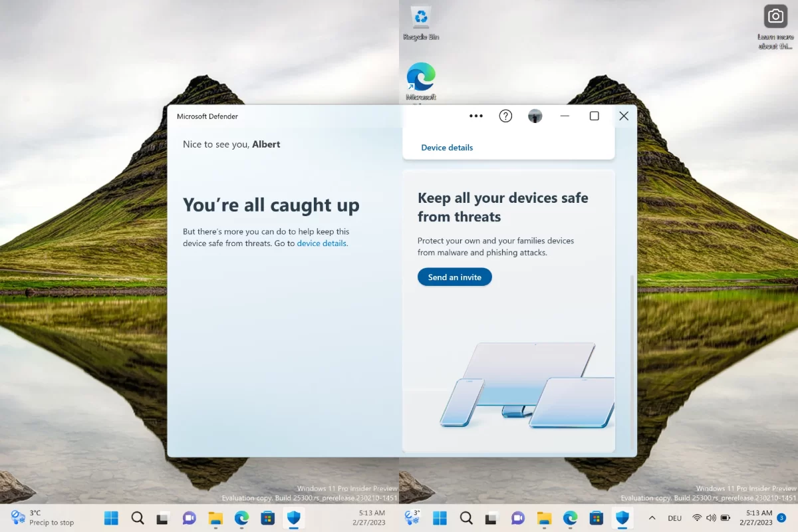The image size is (798, 532).
Task: Open Microsoft Store on the taskbar with DEU tray
Action: (x=597, y=518)
